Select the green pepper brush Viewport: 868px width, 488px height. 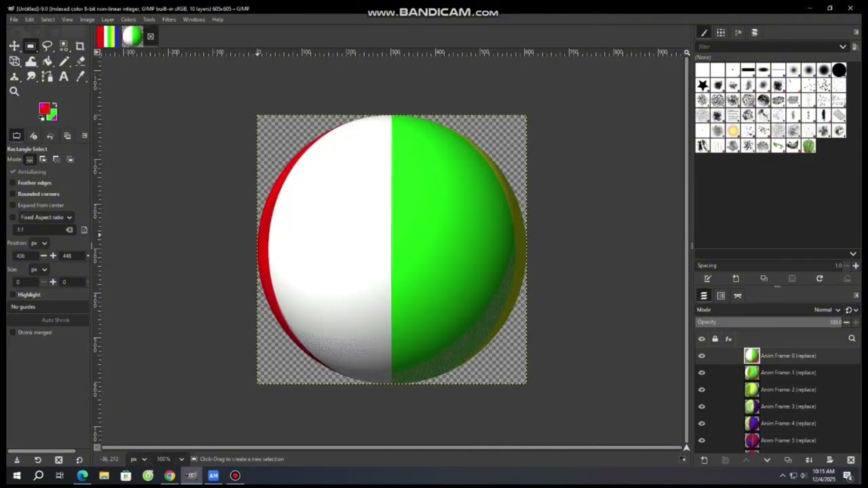click(x=808, y=146)
